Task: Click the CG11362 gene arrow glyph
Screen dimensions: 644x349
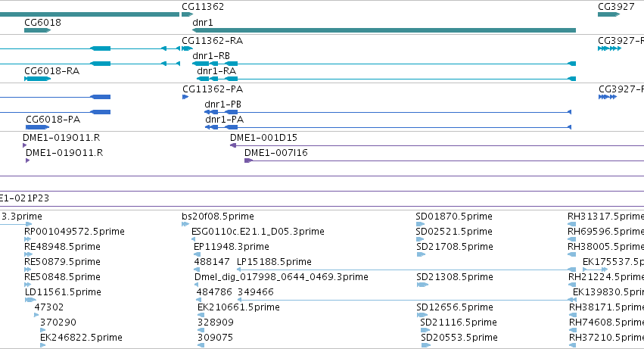Action: point(187,14)
